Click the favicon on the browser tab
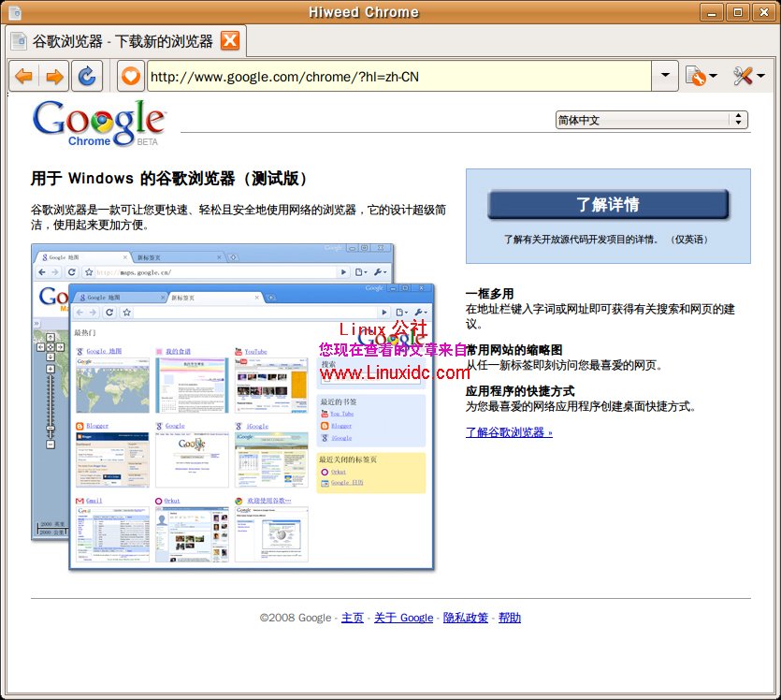 (x=19, y=42)
